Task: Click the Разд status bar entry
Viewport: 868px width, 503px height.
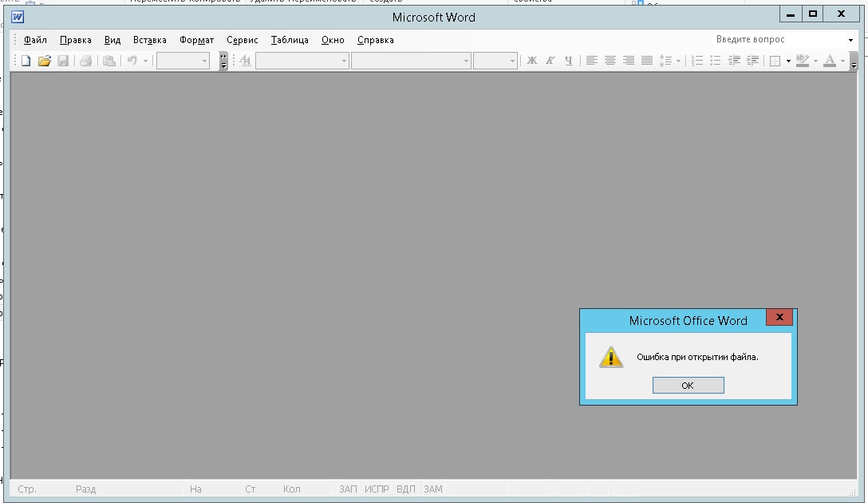Action: (86, 489)
